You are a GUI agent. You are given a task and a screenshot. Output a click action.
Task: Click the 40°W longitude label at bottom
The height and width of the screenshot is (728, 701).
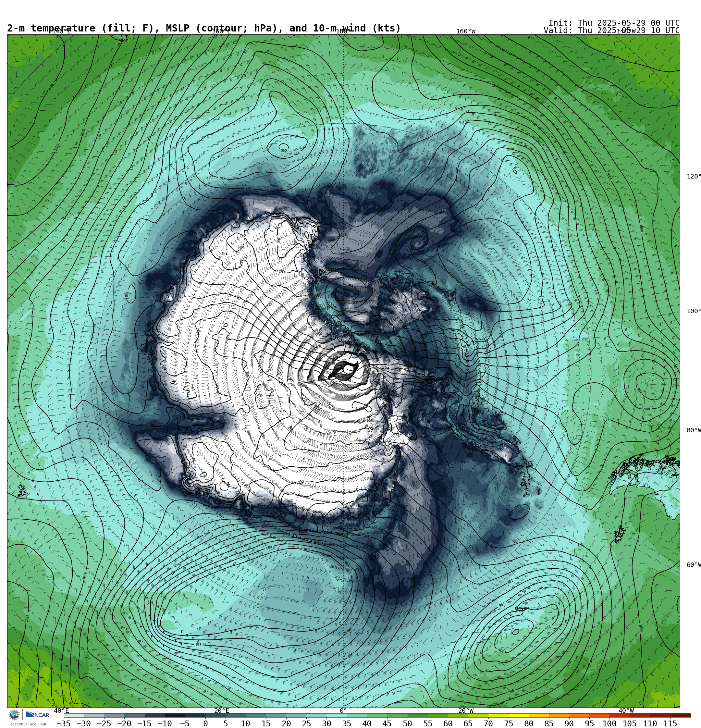pos(626,711)
